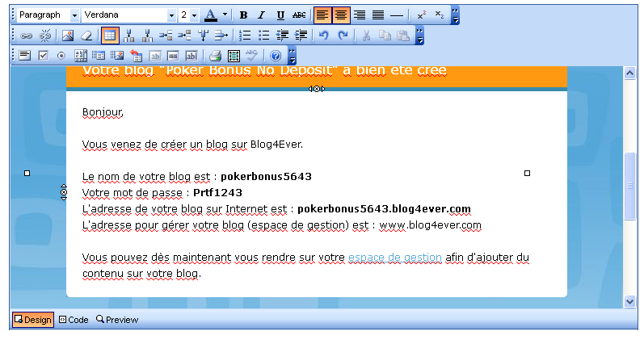Redo the last undone edit

point(343,36)
